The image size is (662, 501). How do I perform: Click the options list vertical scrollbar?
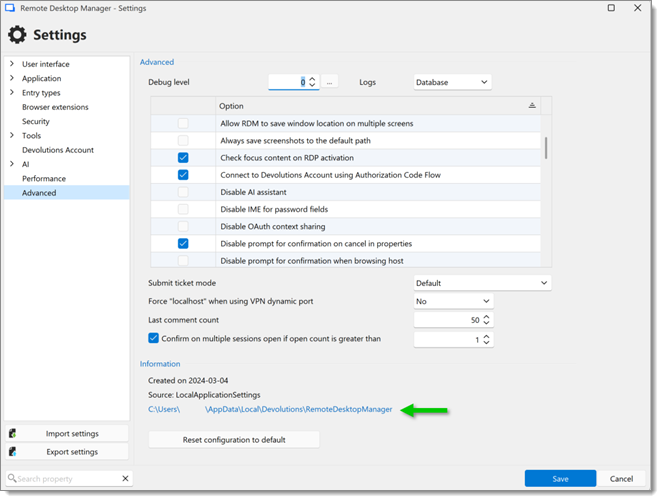coord(545,148)
